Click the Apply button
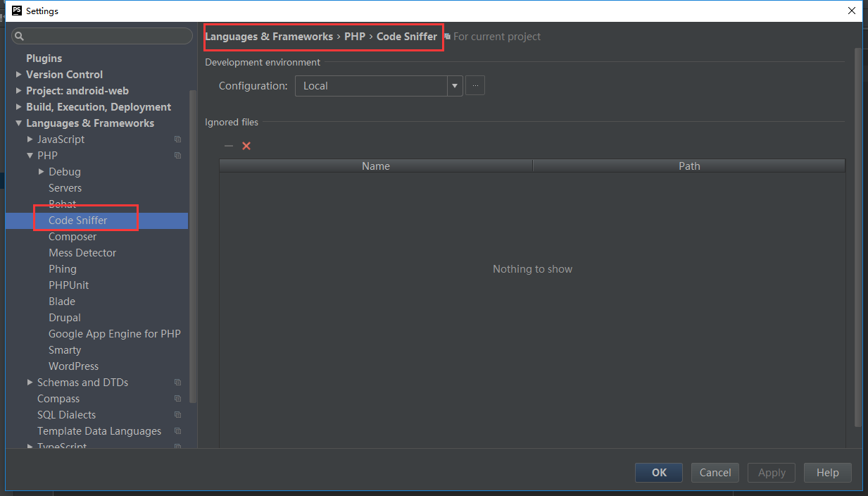Screen dimensions: 868x496 772,473
